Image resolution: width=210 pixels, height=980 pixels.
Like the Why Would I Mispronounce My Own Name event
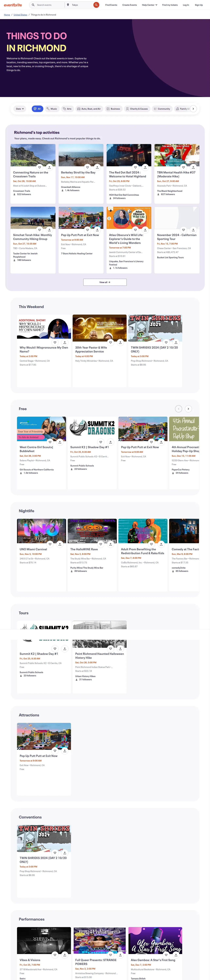click(x=55, y=342)
